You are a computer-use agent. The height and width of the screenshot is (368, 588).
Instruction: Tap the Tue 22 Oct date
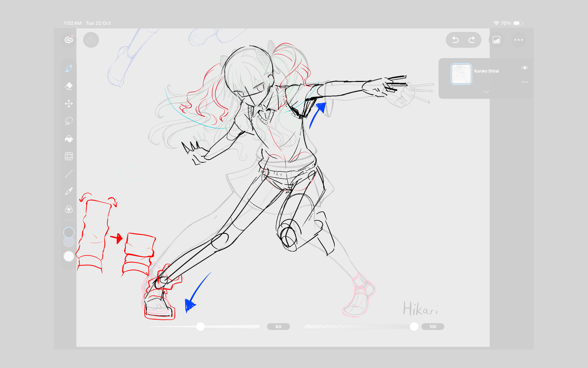(x=98, y=23)
